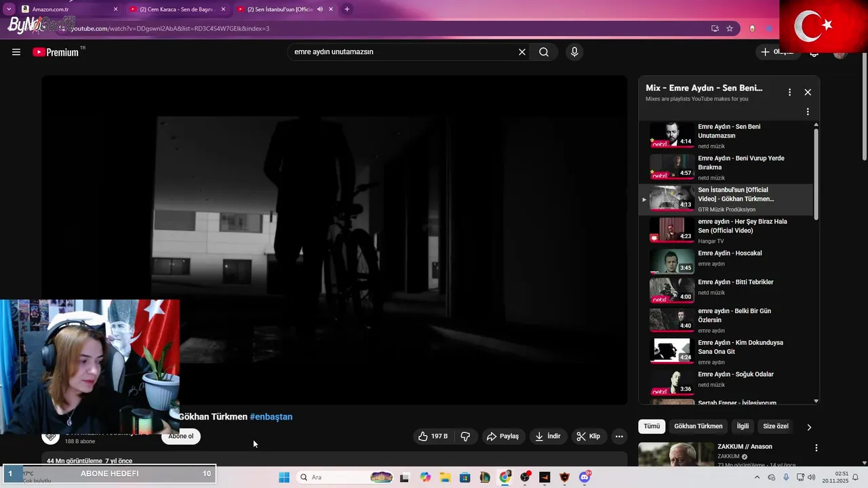Download the video via İndir

pos(548,436)
